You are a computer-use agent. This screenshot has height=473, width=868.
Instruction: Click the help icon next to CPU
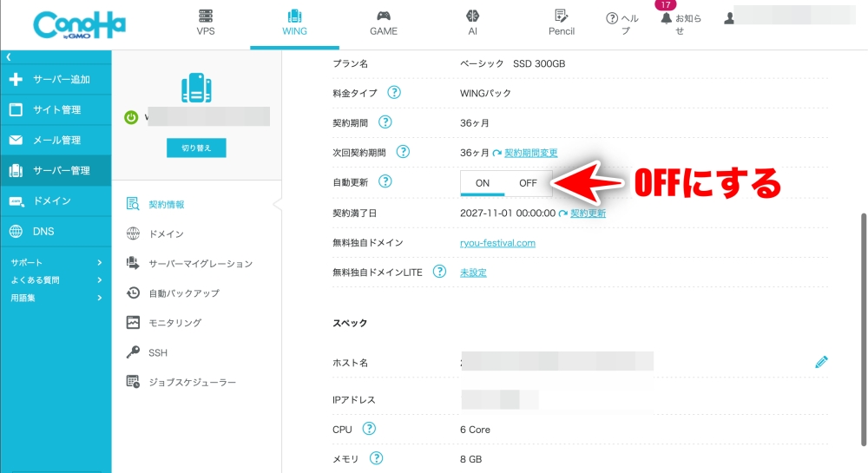pos(369,429)
